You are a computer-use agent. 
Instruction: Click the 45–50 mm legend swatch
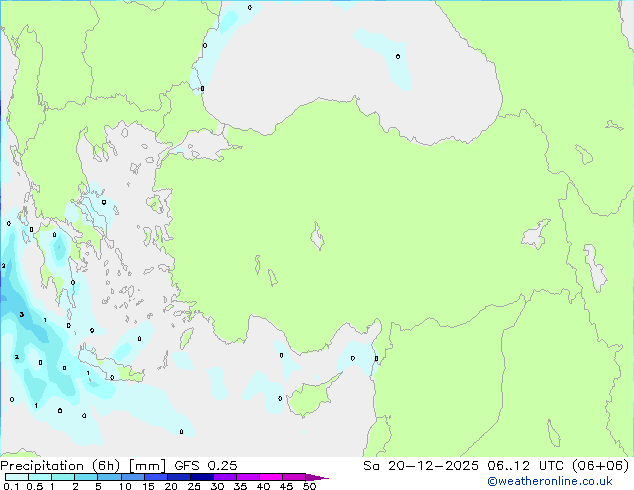click(294, 477)
